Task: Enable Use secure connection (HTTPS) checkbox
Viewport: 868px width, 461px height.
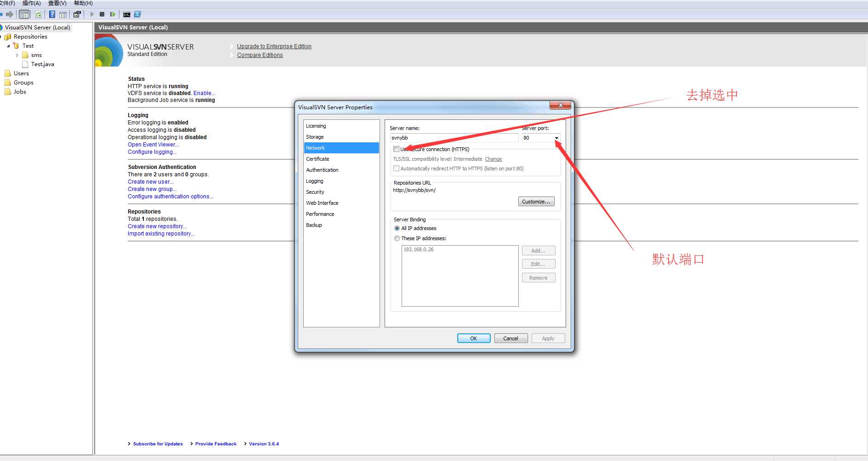Action: (x=396, y=149)
